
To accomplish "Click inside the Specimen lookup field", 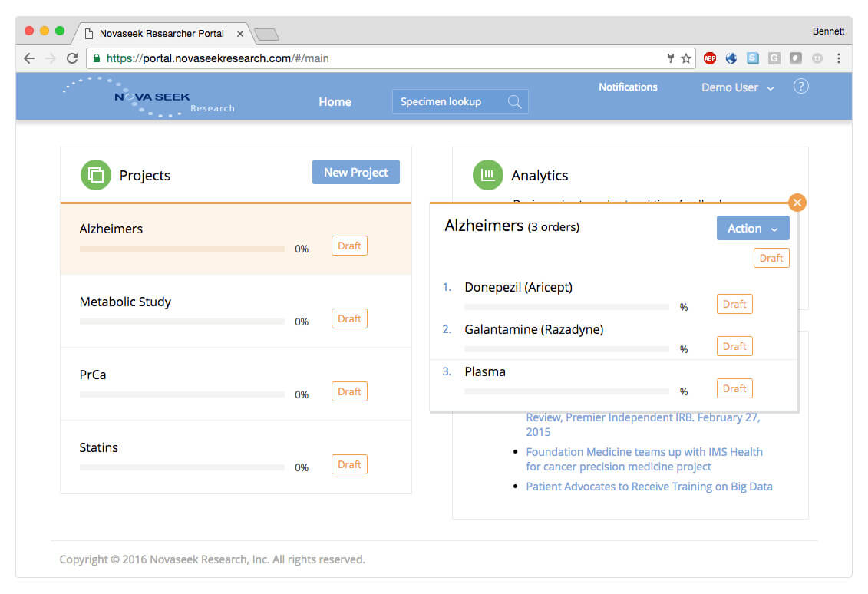I will [x=445, y=101].
